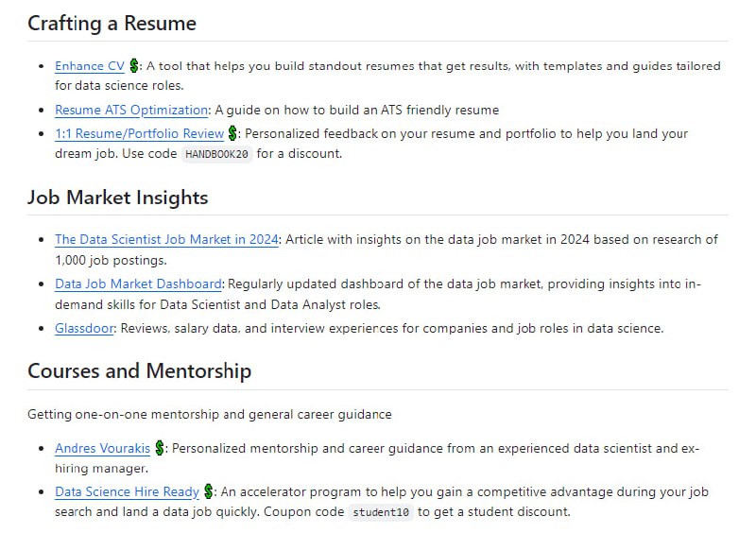Open the Resume ATS Optimization guide link
Screen dimensions: 756x533
(131, 110)
